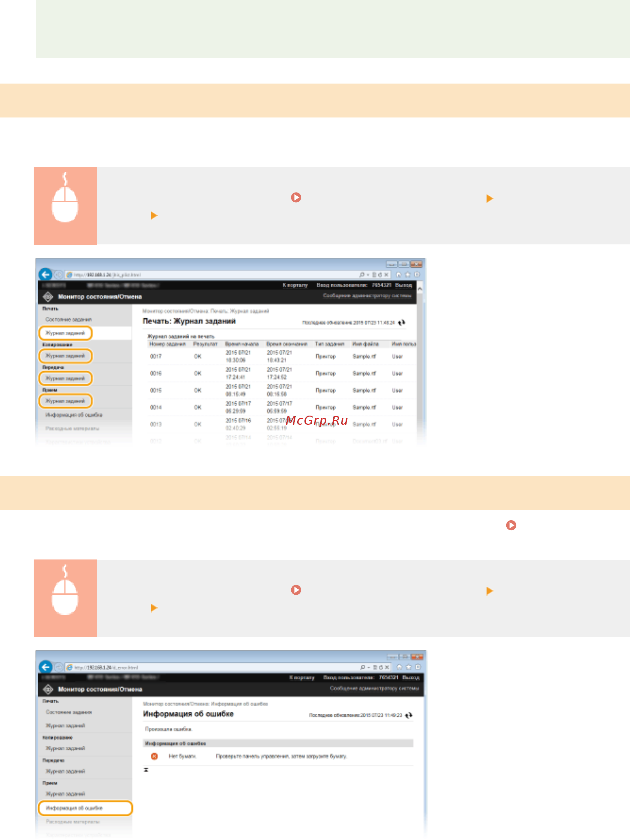
Task: Click the 'Нет бумаги.' error message text
Action: (x=183, y=756)
